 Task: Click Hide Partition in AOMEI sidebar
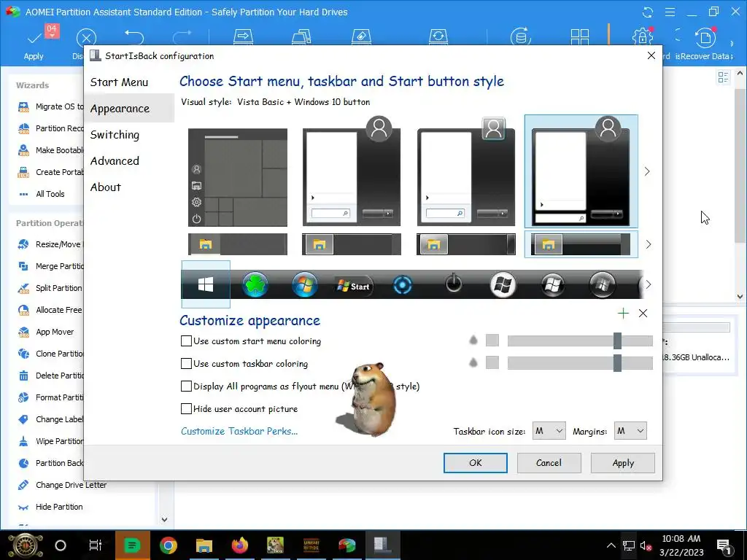[x=50, y=507]
